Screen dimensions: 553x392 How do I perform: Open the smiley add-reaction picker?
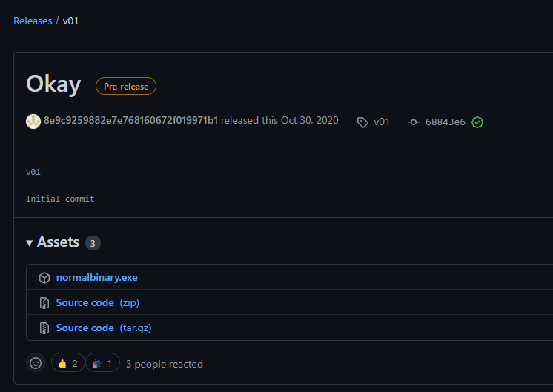coord(35,363)
